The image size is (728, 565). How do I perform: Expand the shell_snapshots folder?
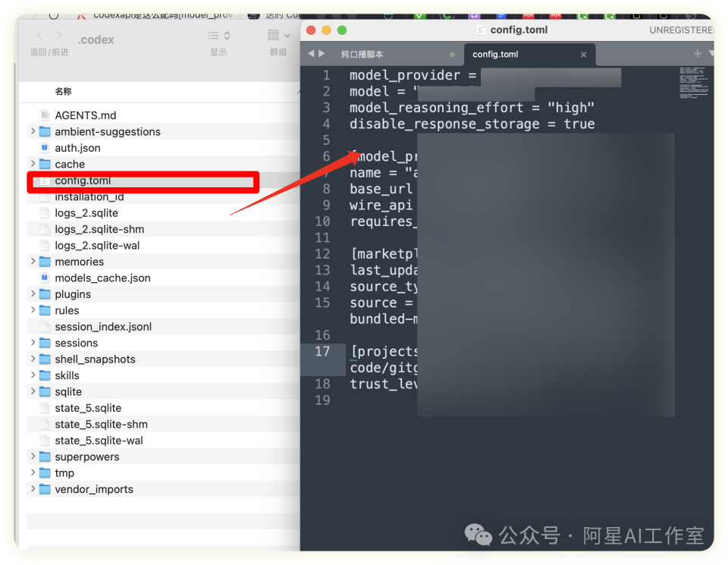33,359
